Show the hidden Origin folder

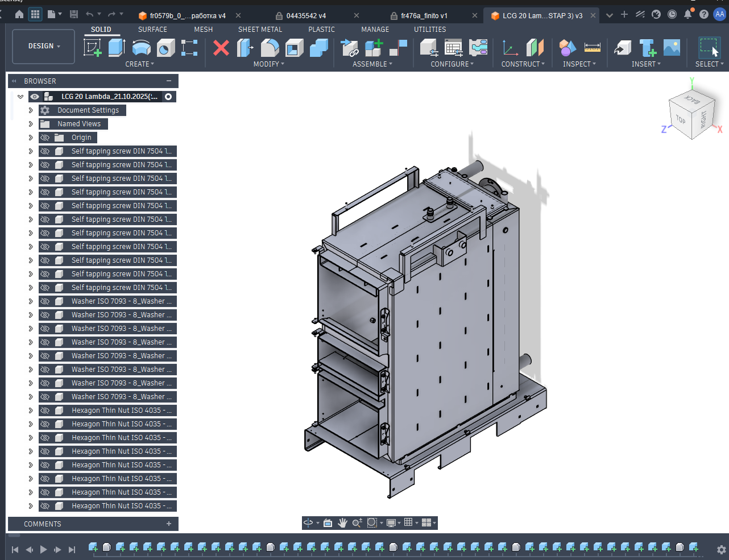[45, 138]
